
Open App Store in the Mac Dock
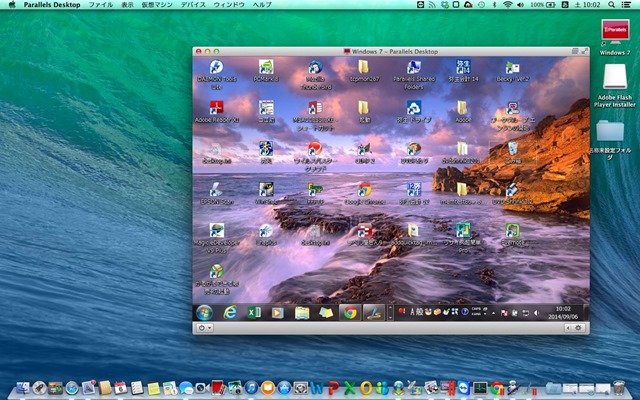click(284, 387)
